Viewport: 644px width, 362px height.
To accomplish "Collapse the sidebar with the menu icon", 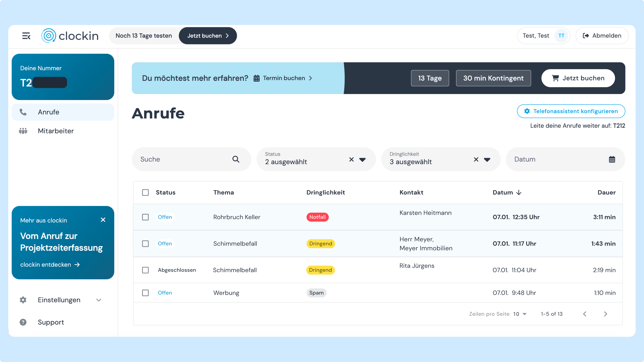I will click(x=26, y=36).
